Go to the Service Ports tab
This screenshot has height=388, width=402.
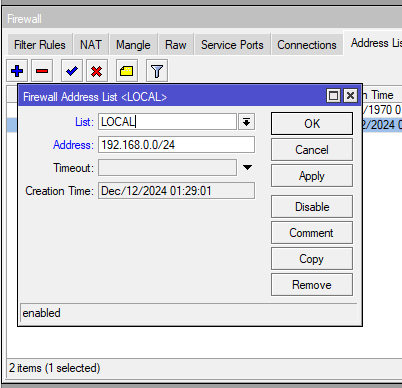tap(232, 45)
